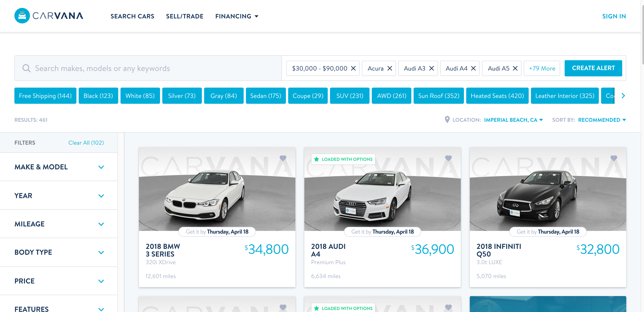Screen dimensions: 644x312
Task: Click the search magnifier icon
Action: pos(26,68)
